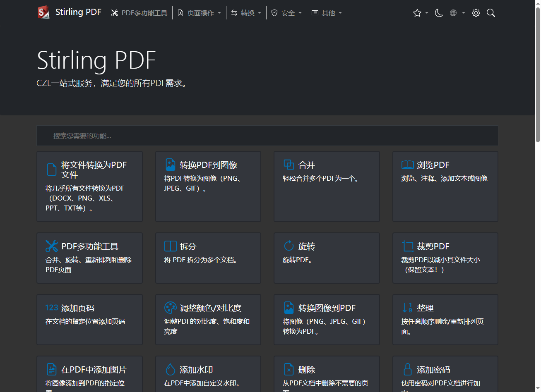
Task: Open the favorites star menu
Action: pos(420,13)
